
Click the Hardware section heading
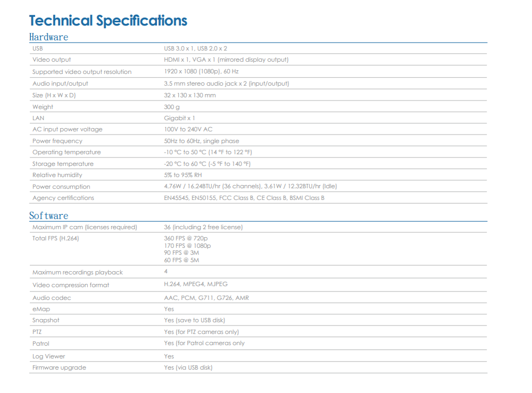point(48,37)
